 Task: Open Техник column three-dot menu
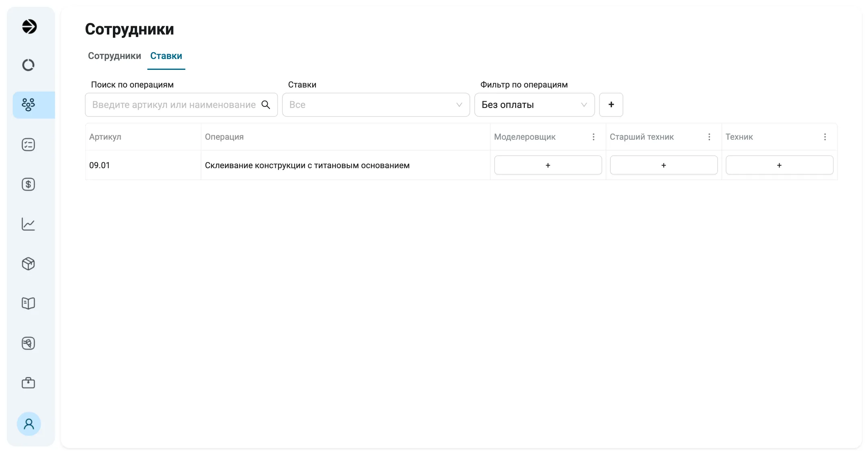pos(825,137)
